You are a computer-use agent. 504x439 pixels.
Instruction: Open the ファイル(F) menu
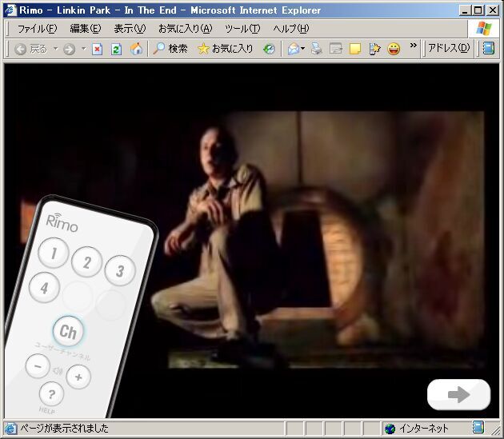(x=37, y=29)
